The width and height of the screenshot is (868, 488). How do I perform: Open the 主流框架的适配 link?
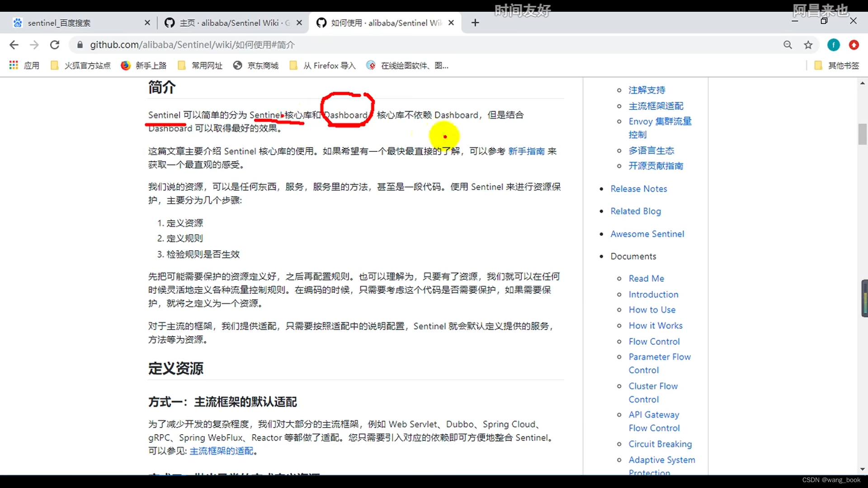click(x=222, y=451)
